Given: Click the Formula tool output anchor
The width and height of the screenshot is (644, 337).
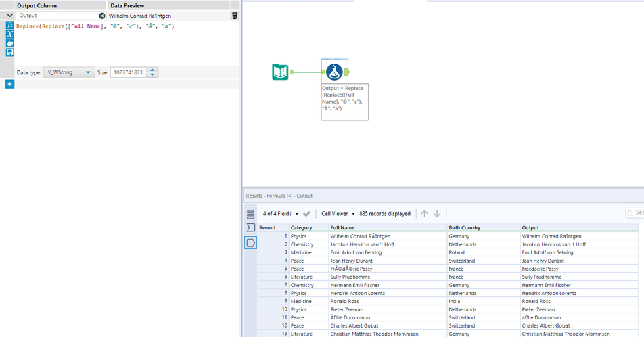Looking at the screenshot, I should click(347, 72).
